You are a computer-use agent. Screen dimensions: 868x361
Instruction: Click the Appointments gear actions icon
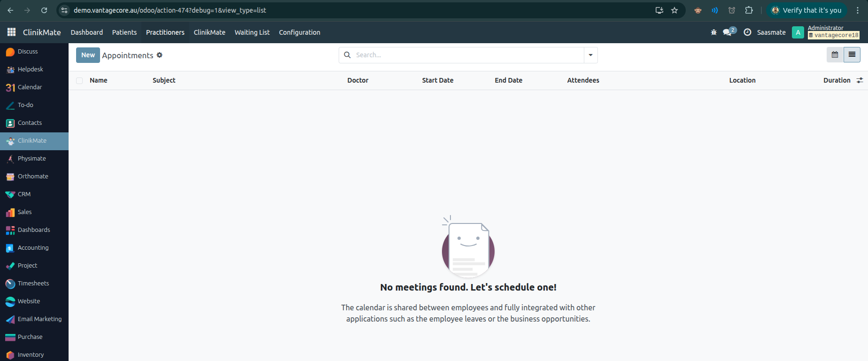pos(160,55)
